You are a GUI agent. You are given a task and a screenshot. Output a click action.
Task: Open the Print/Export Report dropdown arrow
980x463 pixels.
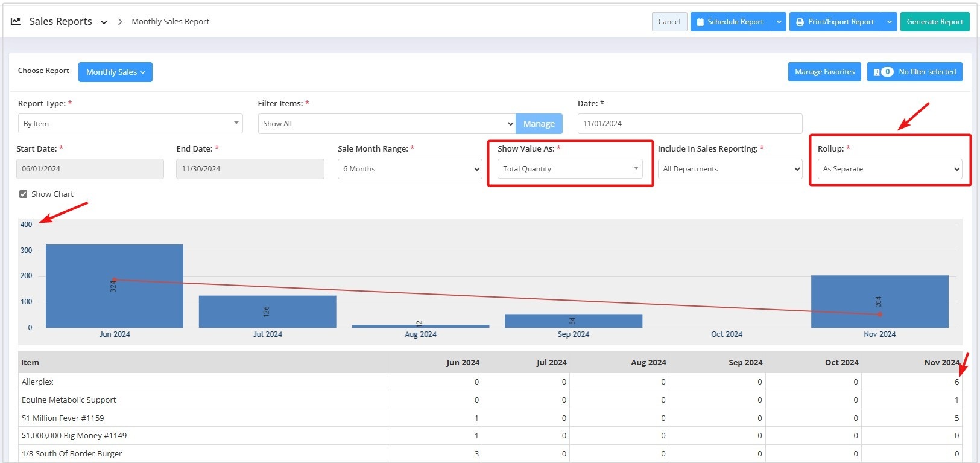coord(890,22)
